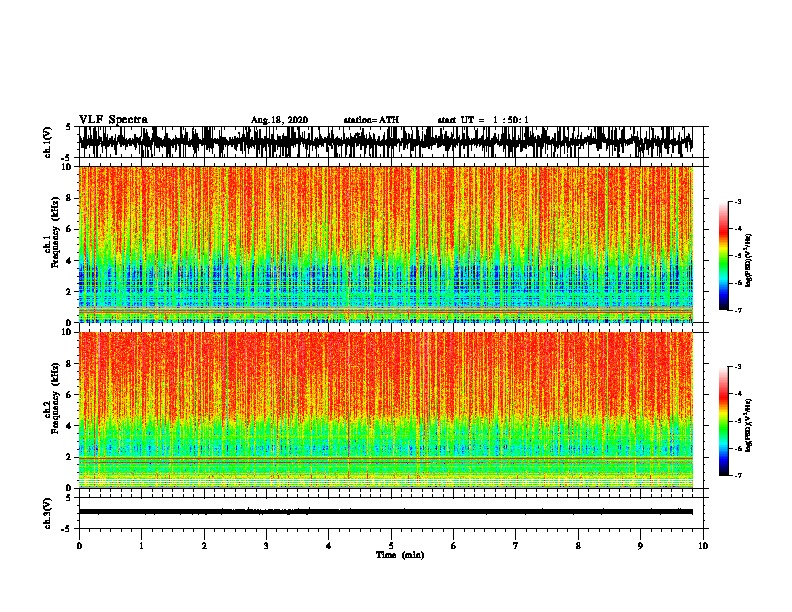The image size is (792, 612).
Task: Click the ch.3(V) black waveform trace
Action: [x=386, y=512]
